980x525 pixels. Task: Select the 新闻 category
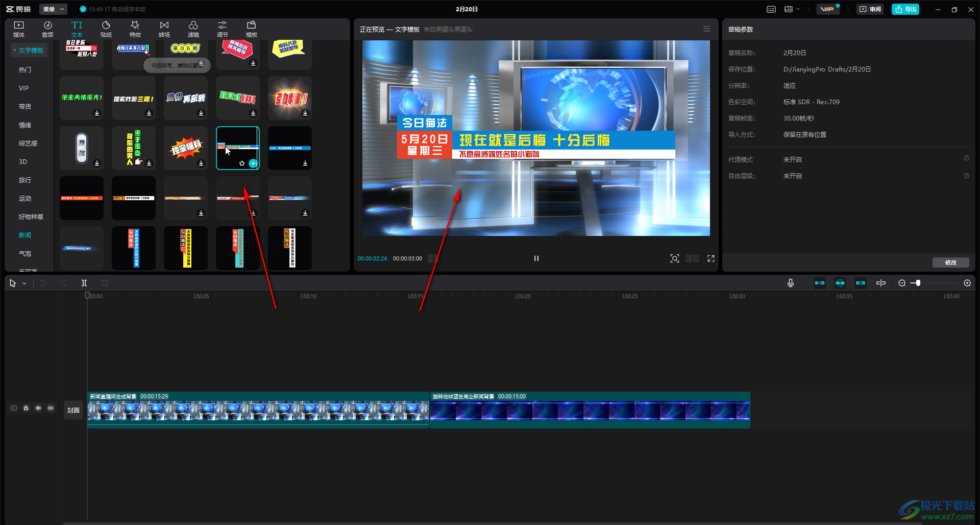[25, 235]
